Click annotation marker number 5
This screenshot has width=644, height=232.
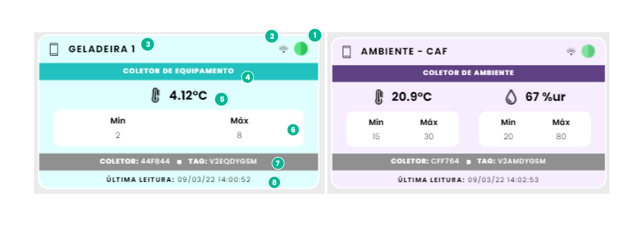point(222,99)
